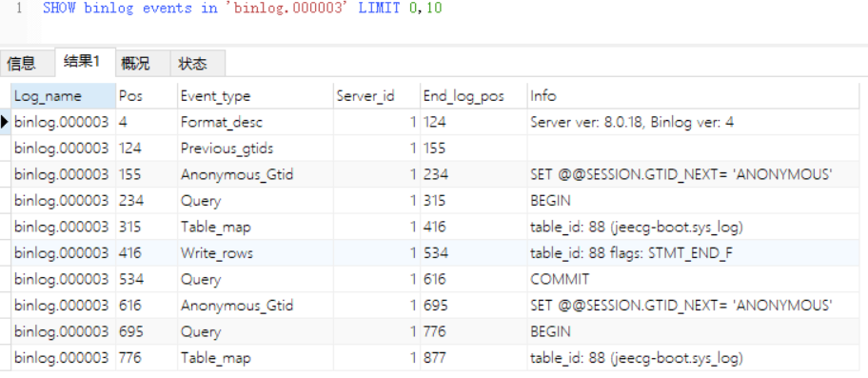Select End_log_pos cell with value 877

click(473, 357)
